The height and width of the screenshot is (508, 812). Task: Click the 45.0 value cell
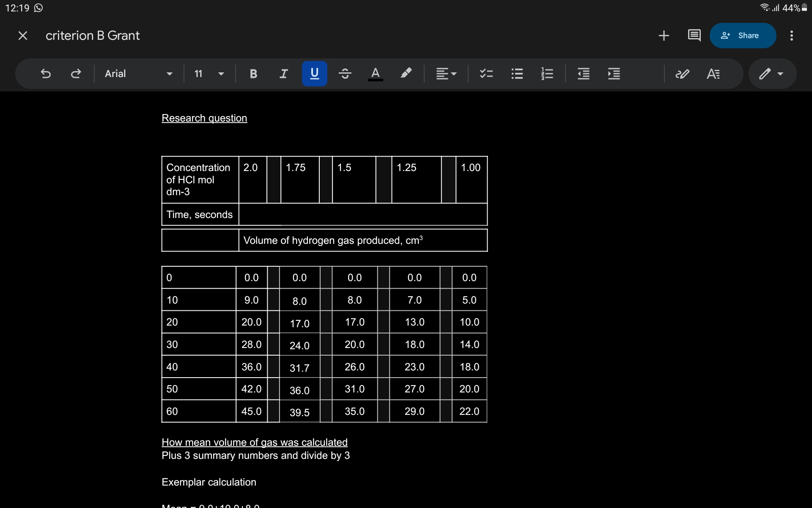point(251,411)
